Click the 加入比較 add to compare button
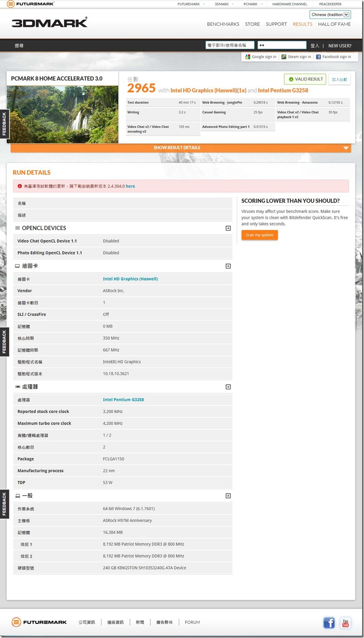This screenshot has width=364, height=638. tap(340, 79)
